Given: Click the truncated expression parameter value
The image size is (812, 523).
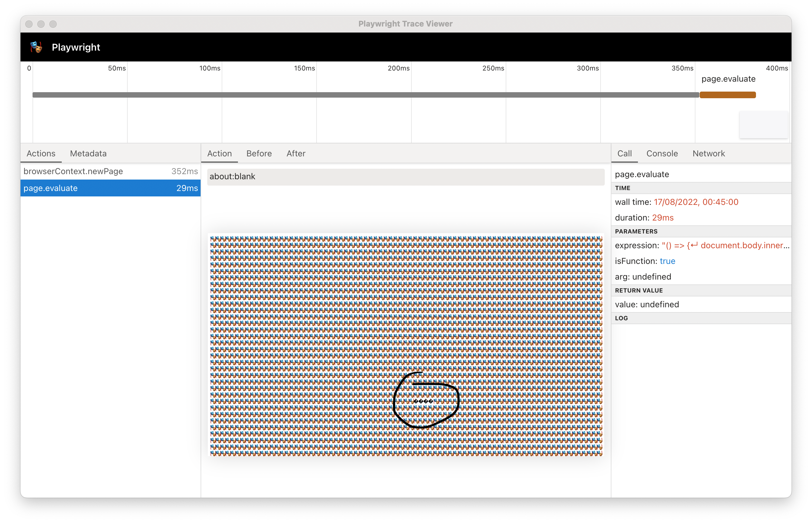Looking at the screenshot, I should [x=726, y=245].
